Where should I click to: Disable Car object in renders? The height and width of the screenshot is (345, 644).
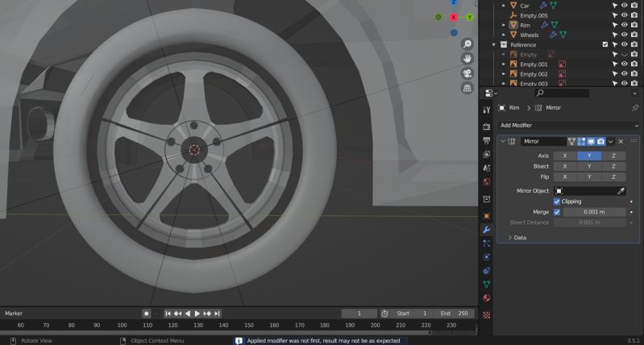tap(634, 6)
